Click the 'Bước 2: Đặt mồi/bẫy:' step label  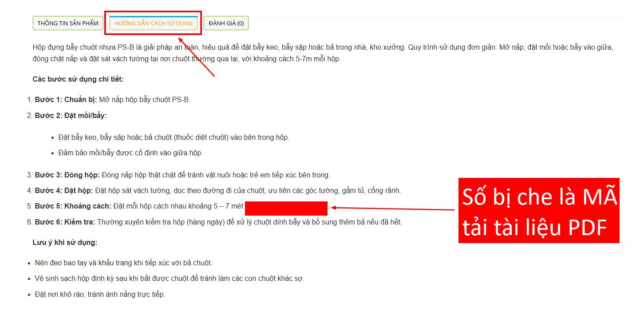[71, 115]
